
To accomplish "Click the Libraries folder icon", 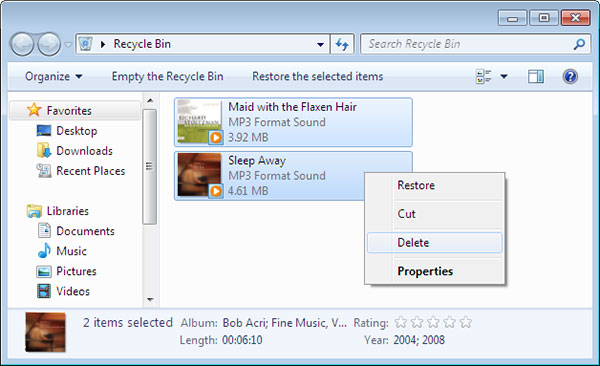I will [34, 211].
